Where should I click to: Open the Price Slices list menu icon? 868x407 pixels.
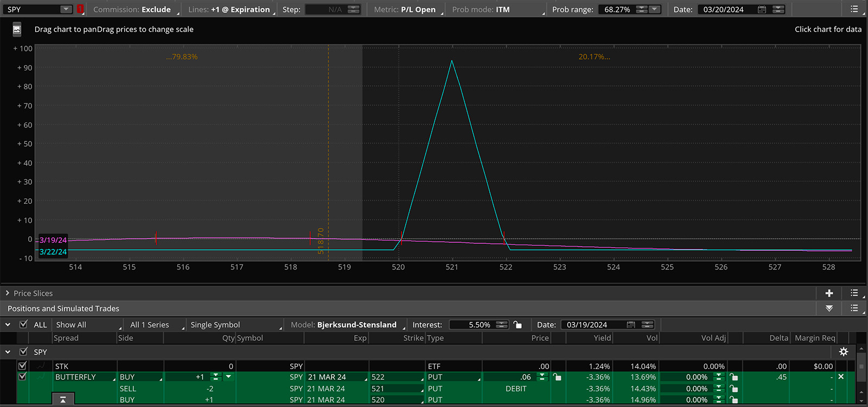854,293
